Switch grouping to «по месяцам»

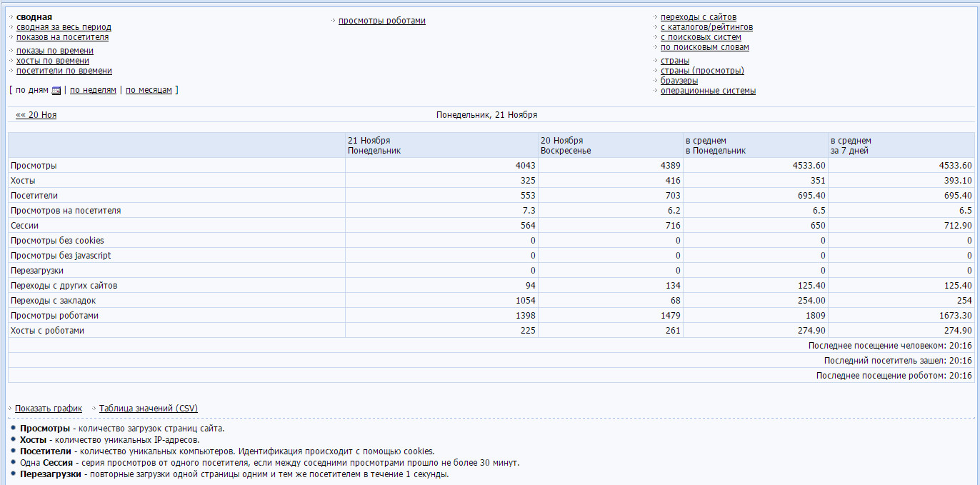pyautogui.click(x=149, y=90)
